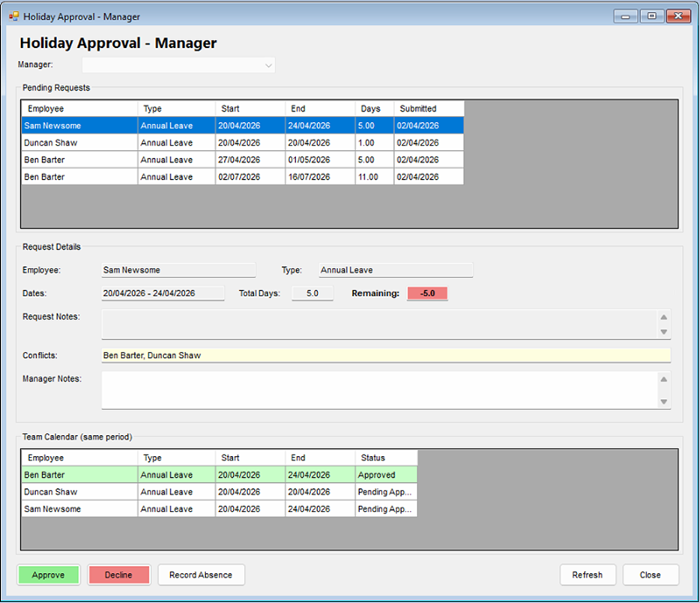
Task: Decline the selected holiday request
Action: (118, 574)
